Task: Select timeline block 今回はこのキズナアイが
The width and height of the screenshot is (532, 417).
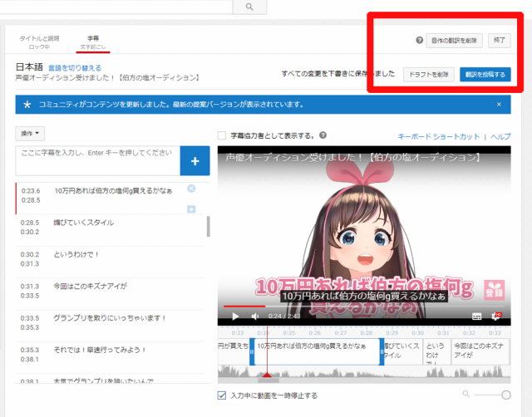Action: click(x=480, y=351)
